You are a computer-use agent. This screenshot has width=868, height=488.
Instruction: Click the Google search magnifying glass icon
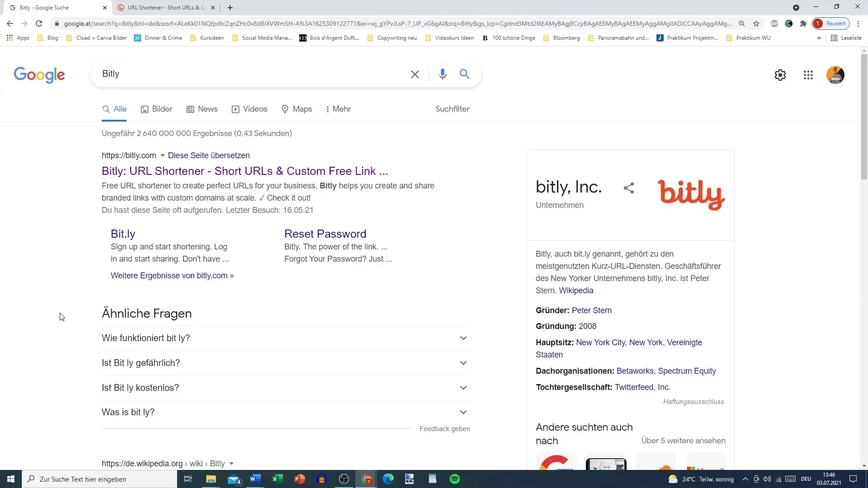(465, 74)
